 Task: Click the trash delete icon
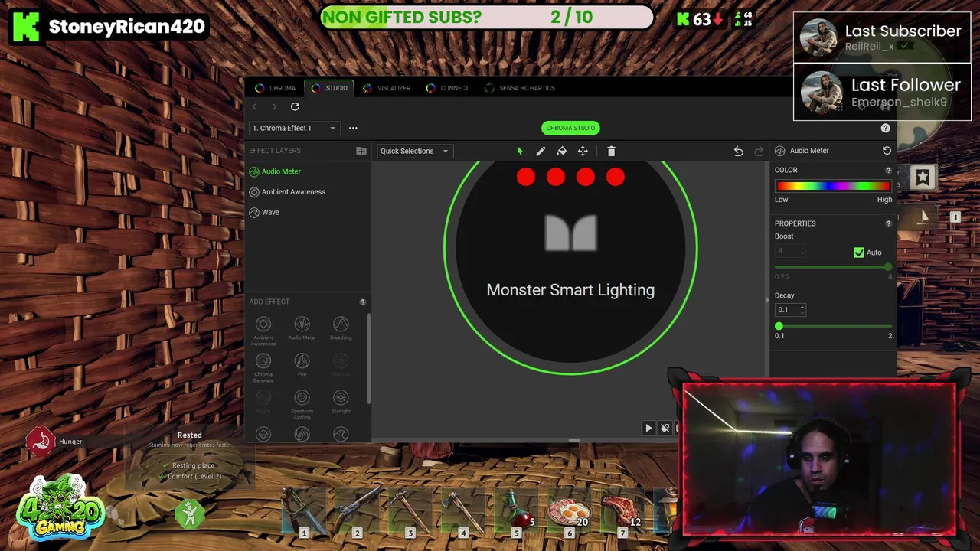pyautogui.click(x=611, y=151)
